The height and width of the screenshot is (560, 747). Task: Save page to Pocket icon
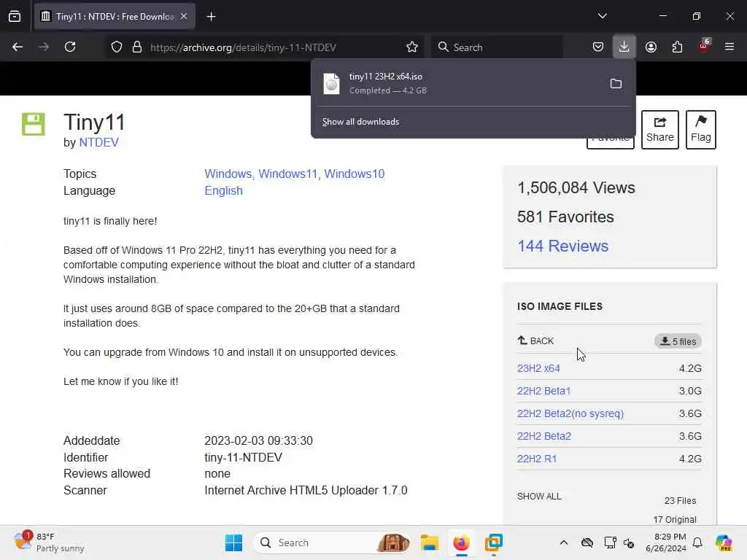598,47
